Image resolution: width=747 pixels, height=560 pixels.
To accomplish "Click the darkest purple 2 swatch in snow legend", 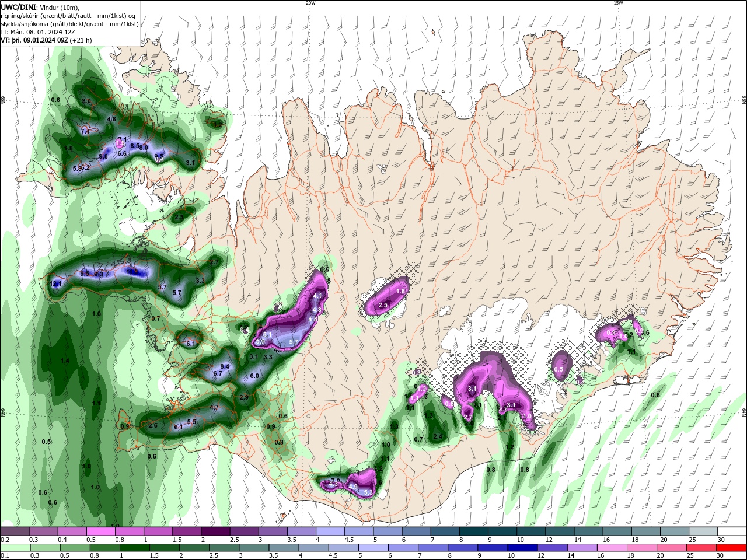I will (x=215, y=531).
